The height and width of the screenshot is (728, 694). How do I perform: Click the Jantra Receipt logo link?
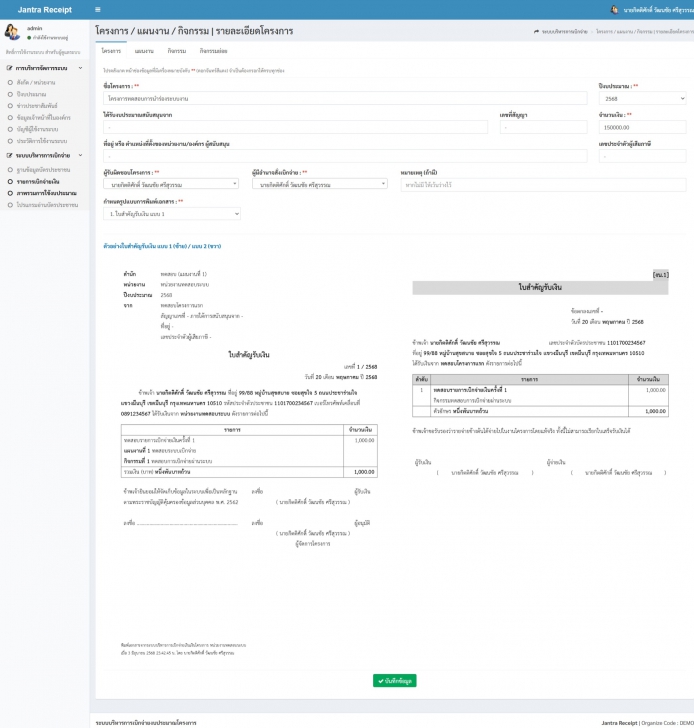[45, 10]
